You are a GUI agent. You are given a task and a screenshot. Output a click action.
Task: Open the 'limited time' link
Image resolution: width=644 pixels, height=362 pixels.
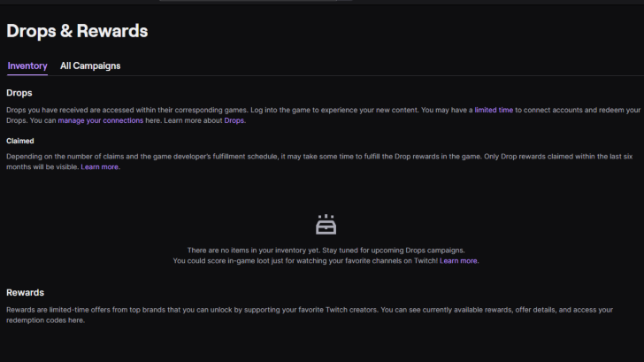click(x=493, y=110)
